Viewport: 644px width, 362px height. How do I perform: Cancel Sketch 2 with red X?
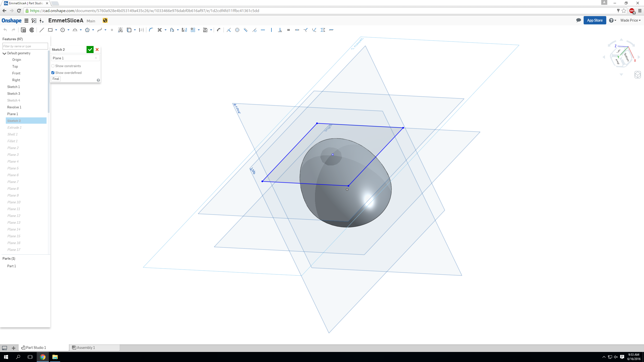(x=97, y=50)
